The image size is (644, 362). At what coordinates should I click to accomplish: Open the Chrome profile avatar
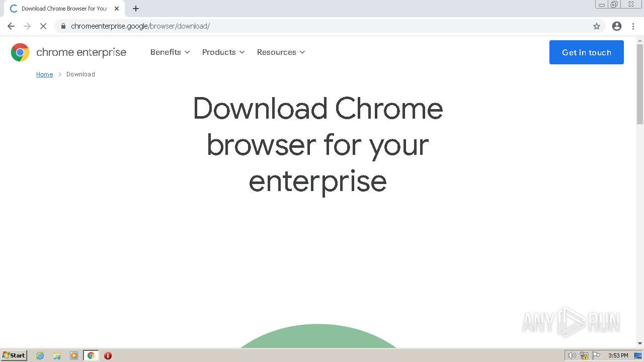pos(617,26)
